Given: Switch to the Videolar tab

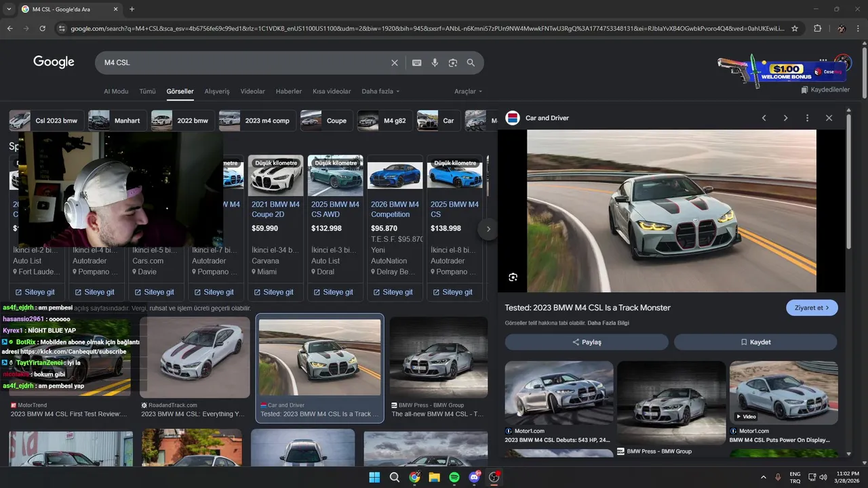Looking at the screenshot, I should [x=253, y=91].
